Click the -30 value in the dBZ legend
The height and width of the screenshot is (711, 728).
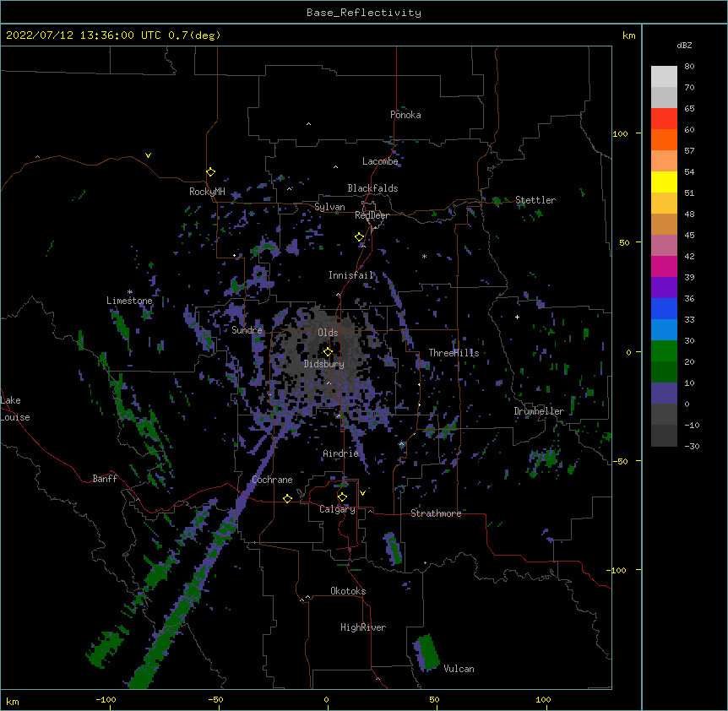(x=692, y=447)
